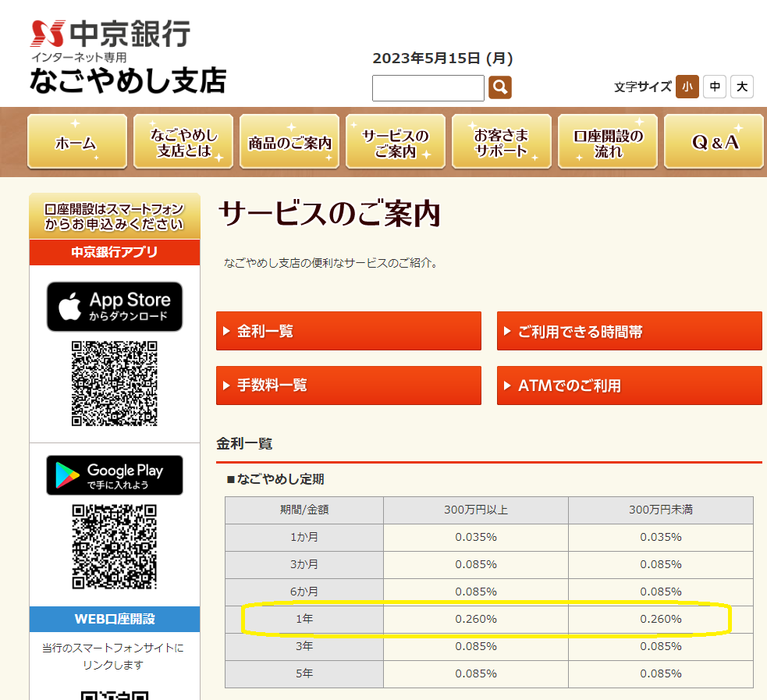
Task: Click the Google Play badge
Action: coord(115,475)
